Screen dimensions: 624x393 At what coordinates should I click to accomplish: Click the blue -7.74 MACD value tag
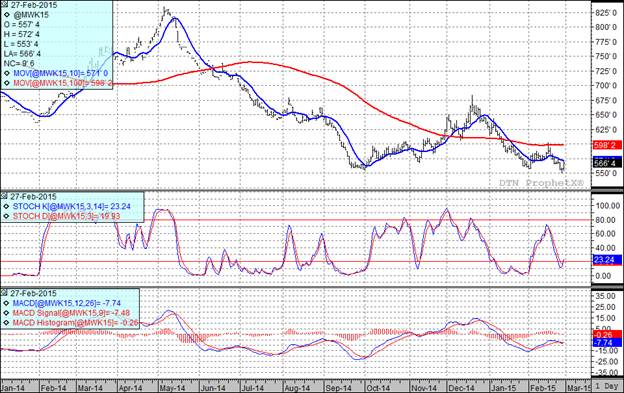point(607,342)
